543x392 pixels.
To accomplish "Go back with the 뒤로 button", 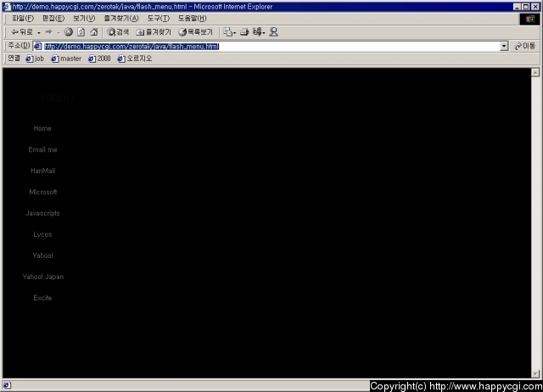I will pyautogui.click(x=22, y=32).
